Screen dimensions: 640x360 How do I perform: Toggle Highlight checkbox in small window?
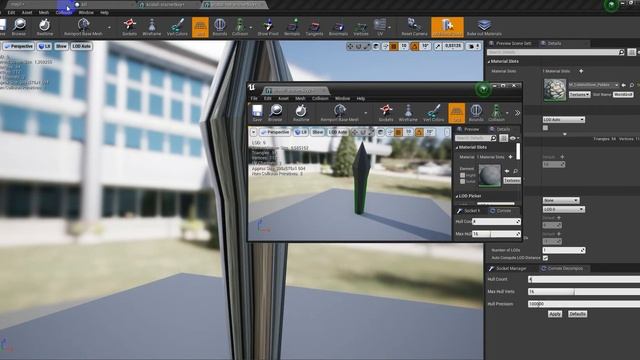pyautogui.click(x=462, y=175)
